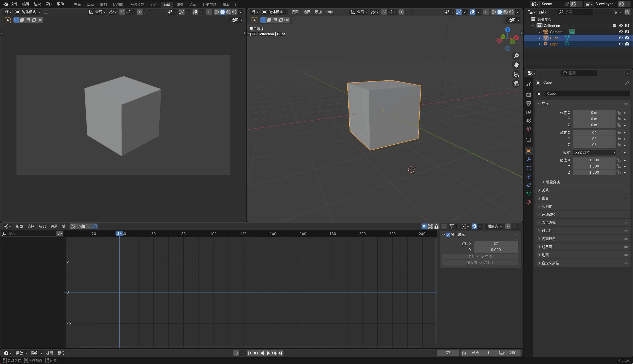This screenshot has height=364, width=633.
Task: Open the 渲染 menu in top bar
Action: tap(37, 4)
